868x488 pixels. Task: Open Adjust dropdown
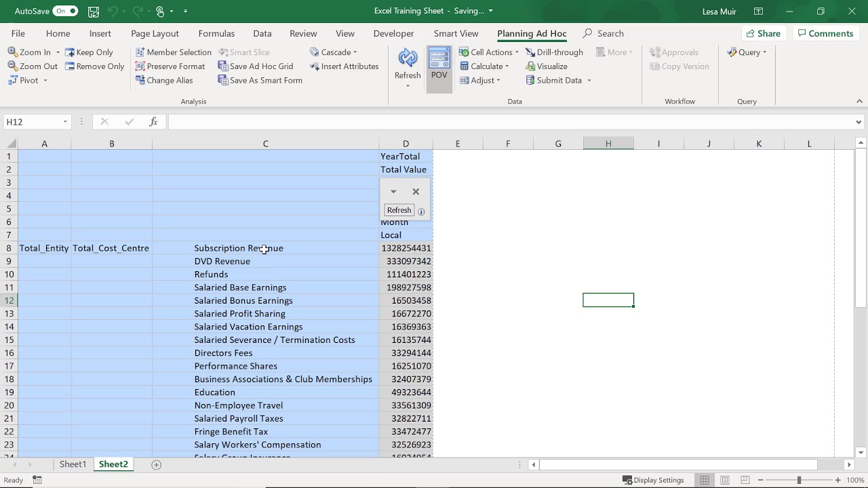coord(479,80)
